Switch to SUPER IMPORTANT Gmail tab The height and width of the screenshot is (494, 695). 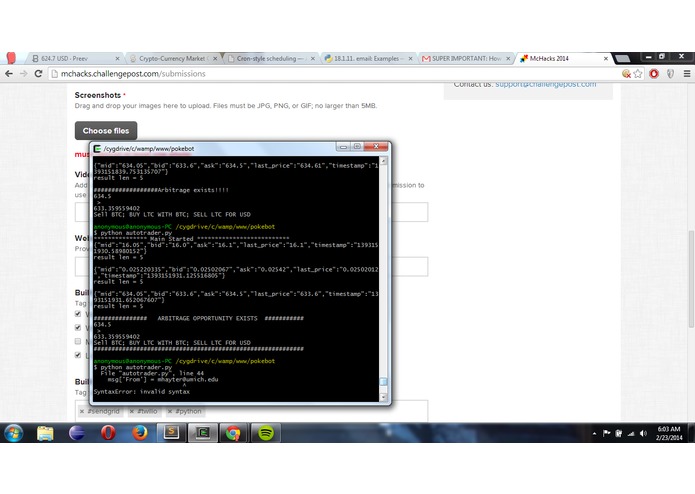point(464,58)
